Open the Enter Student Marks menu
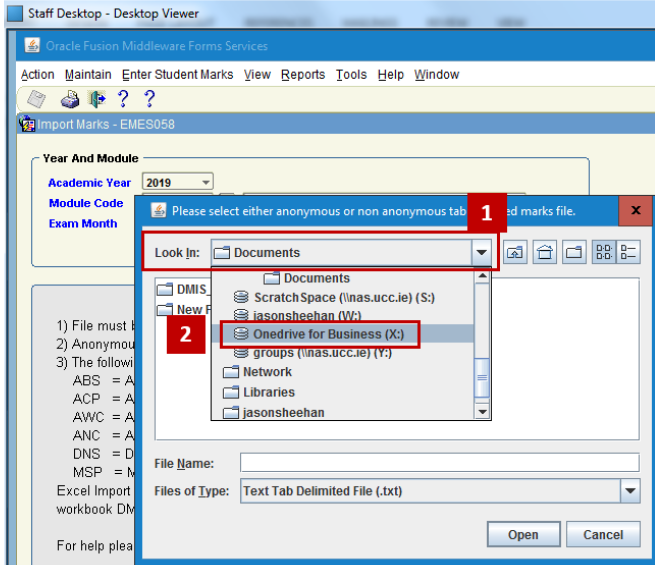The image size is (658, 569). (x=177, y=75)
